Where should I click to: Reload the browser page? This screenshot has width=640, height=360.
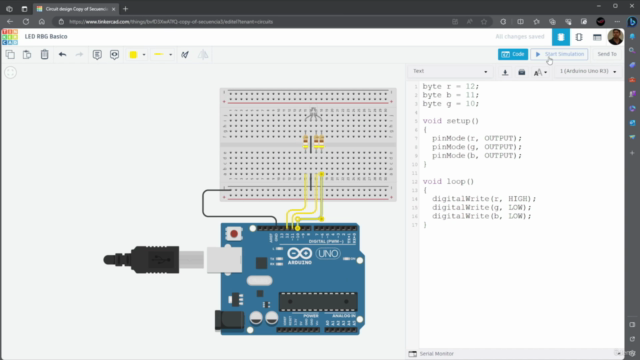pyautogui.click(x=26, y=22)
